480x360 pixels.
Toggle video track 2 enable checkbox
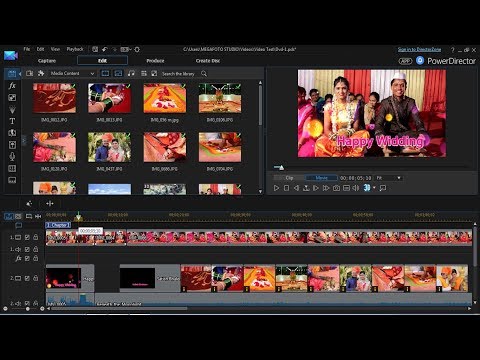[x=27, y=278]
